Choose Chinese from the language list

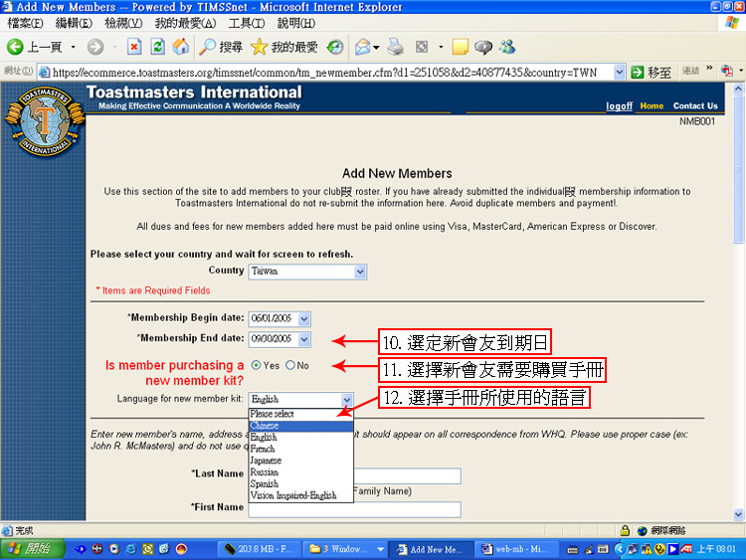coord(266,426)
